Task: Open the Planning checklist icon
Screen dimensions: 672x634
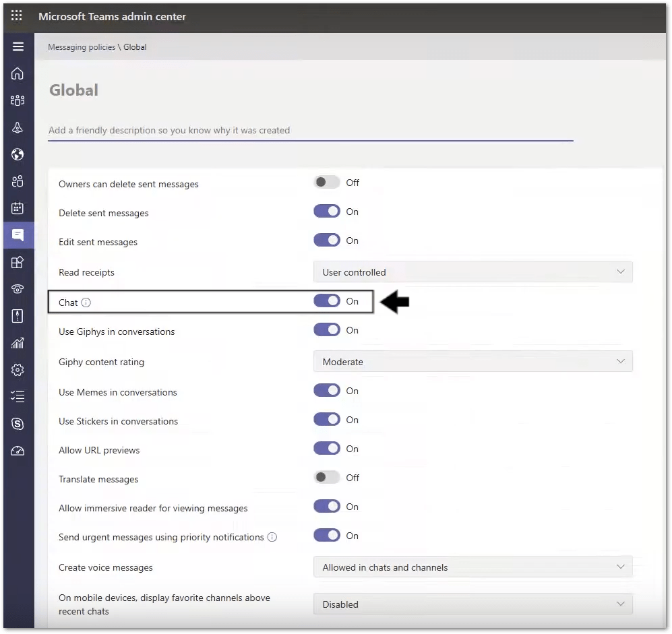Action: pyautogui.click(x=18, y=397)
